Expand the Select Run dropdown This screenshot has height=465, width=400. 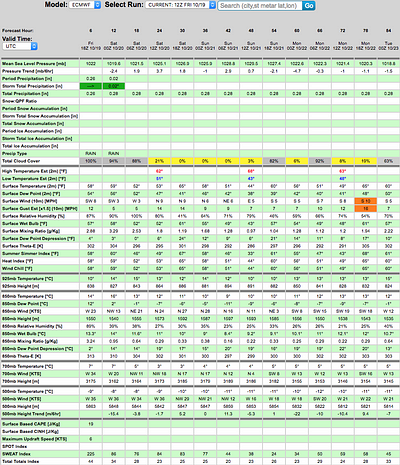point(180,5)
